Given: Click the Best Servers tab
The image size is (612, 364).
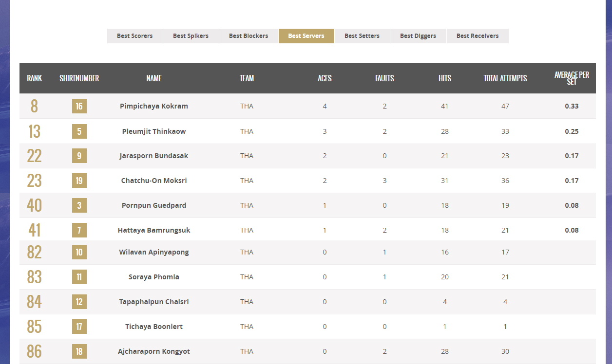Looking at the screenshot, I should (306, 36).
